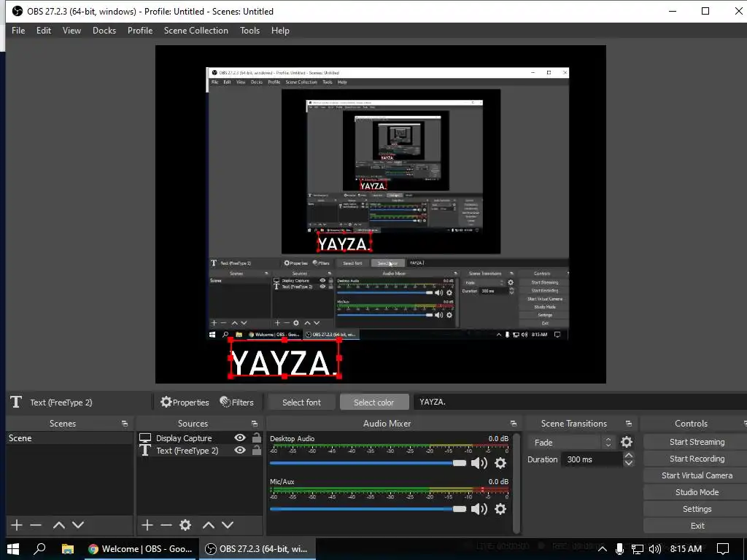Screen dimensions: 747x560
Task: Move scene up with arrow icon
Action: 59,525
